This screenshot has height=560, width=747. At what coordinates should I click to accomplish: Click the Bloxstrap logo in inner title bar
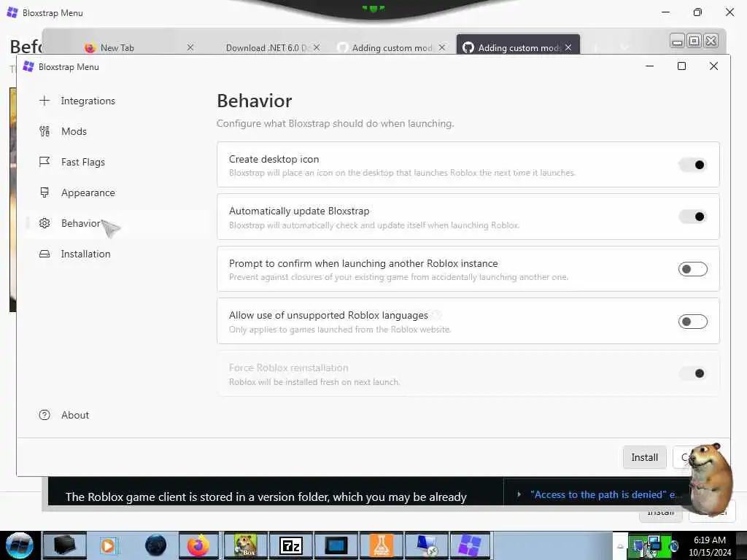point(28,66)
